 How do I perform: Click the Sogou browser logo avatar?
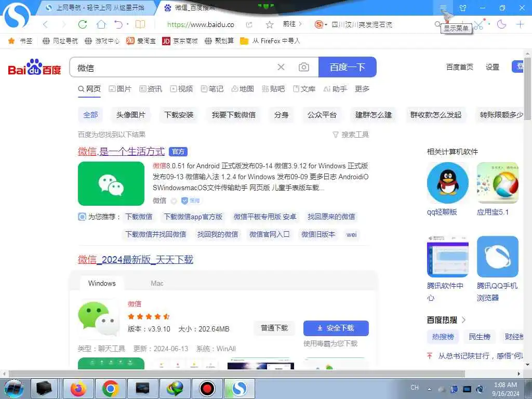(16, 15)
